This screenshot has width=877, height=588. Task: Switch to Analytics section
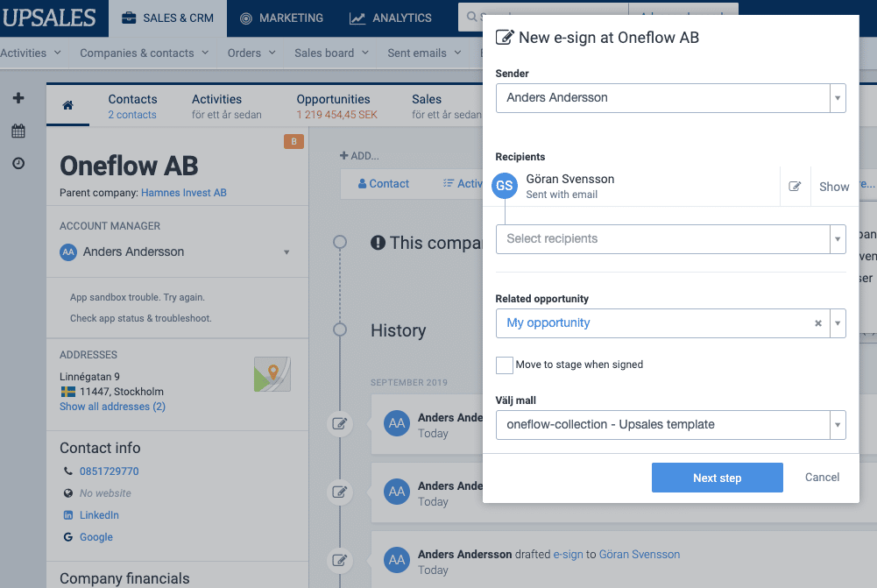tap(391, 18)
